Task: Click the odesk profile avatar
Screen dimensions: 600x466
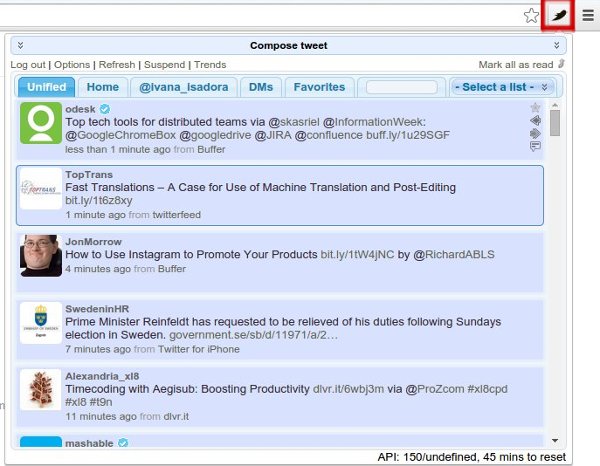Action: 41,123
